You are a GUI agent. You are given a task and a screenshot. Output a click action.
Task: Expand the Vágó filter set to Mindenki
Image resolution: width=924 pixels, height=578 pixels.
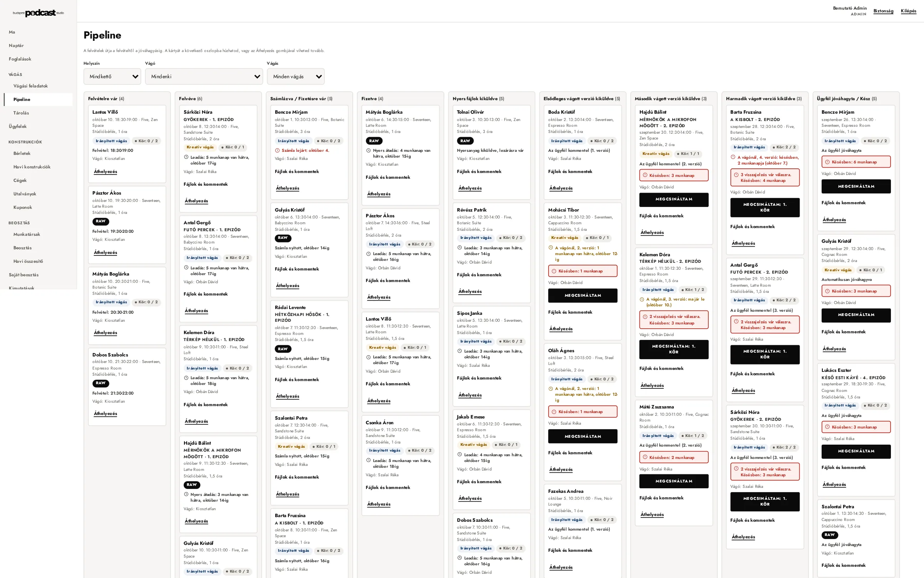click(204, 77)
